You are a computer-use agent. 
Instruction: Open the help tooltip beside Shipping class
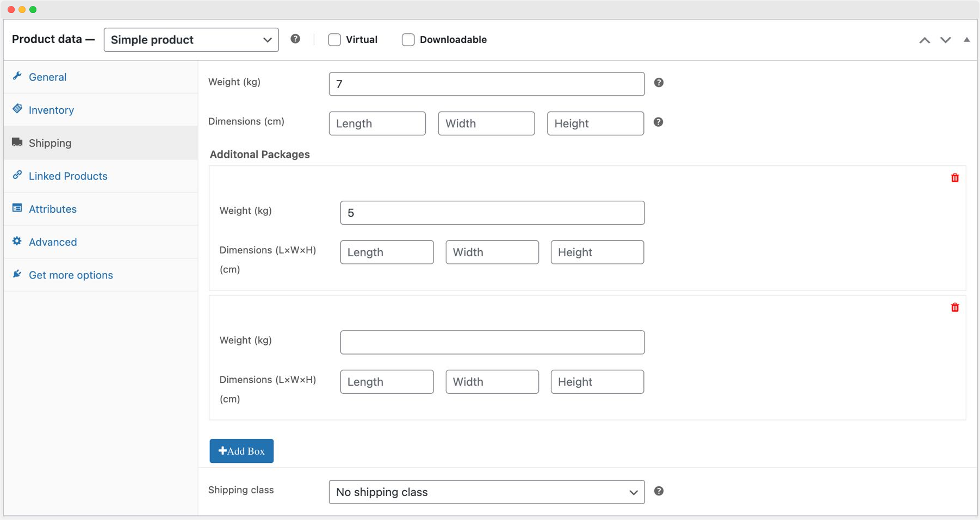coord(659,491)
